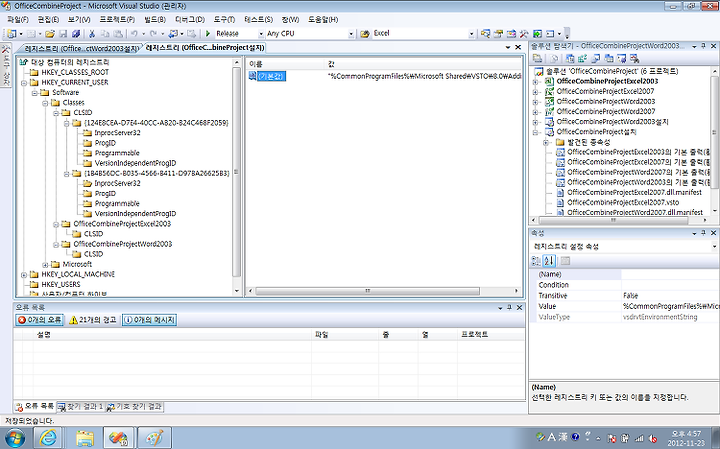Screen dimensions: 720x449
Task: Toggle Alphabetical sort in Properties panel
Action: (x=549, y=261)
